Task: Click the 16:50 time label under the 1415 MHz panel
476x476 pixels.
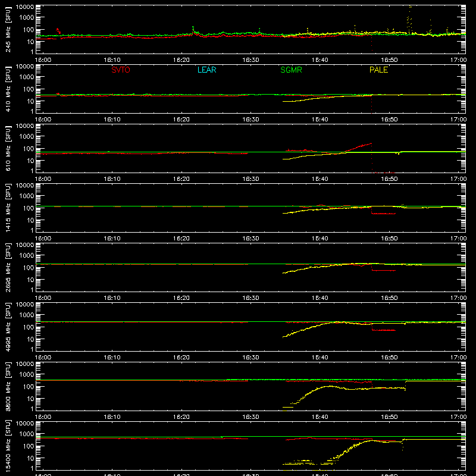Action: [389, 239]
